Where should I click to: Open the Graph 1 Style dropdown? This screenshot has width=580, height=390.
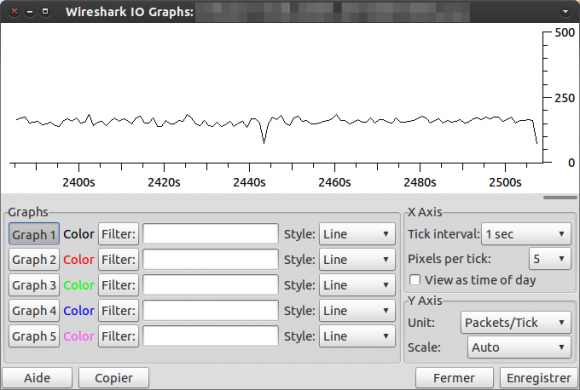(x=357, y=234)
